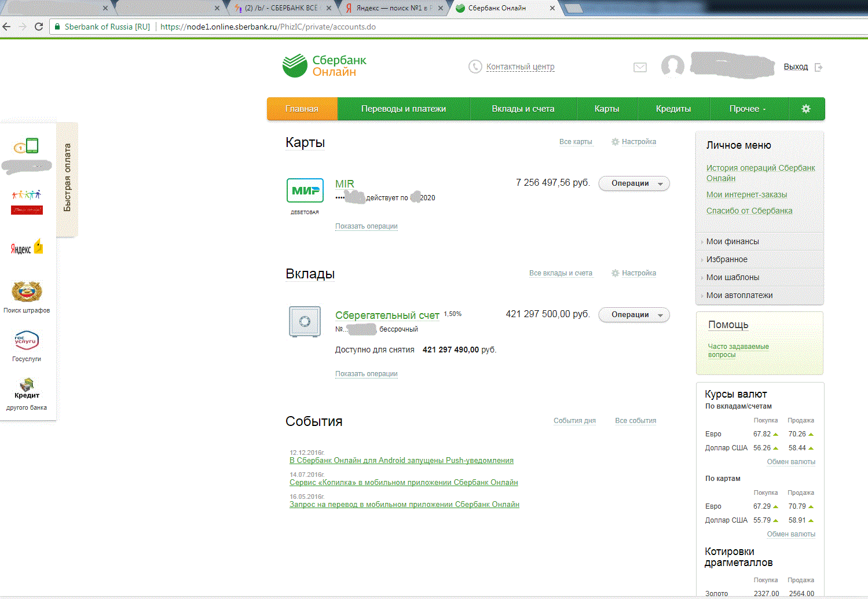868x599 pixels.
Task: Reload the page with browser refresh icon
Action: click(x=39, y=27)
